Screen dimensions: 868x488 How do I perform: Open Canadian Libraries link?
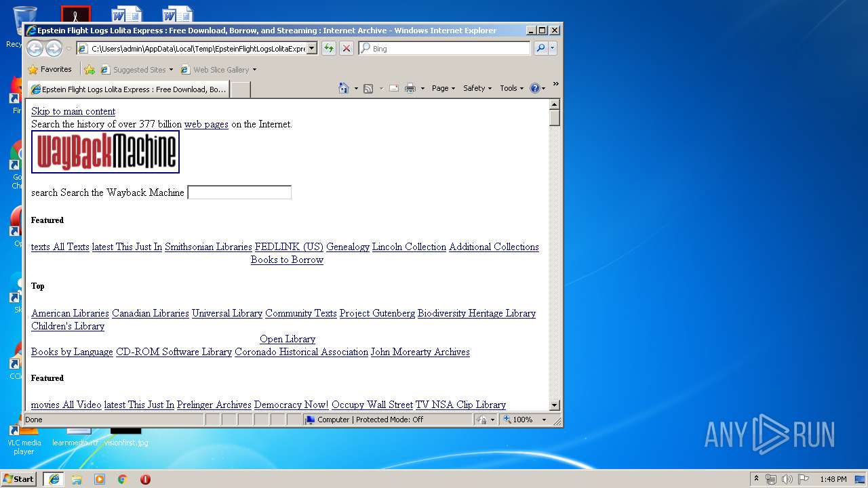coord(151,313)
